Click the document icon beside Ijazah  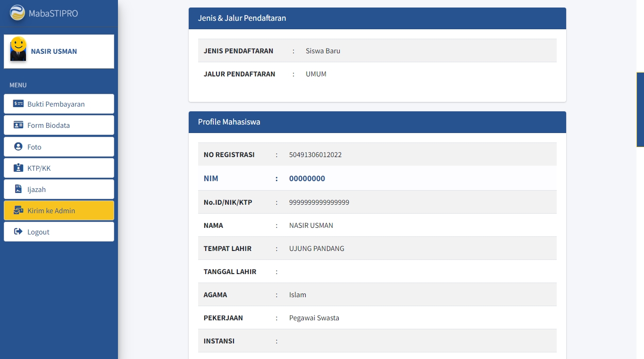tap(18, 189)
